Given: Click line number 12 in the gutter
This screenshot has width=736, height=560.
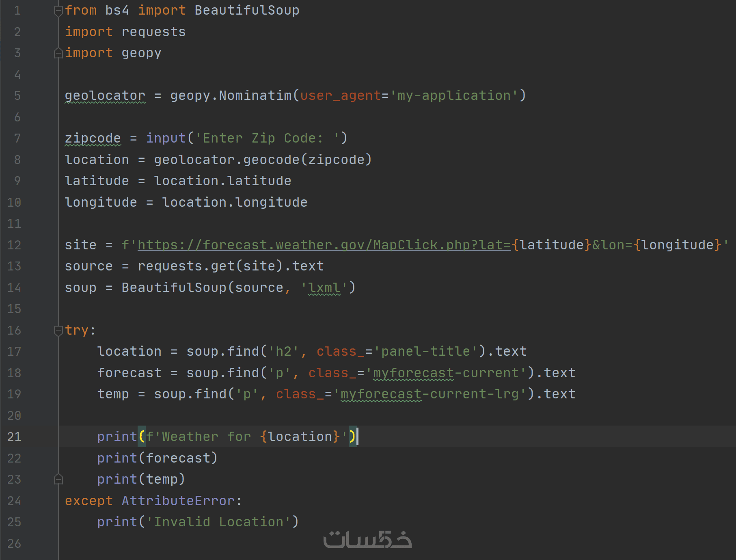Looking at the screenshot, I should point(14,245).
